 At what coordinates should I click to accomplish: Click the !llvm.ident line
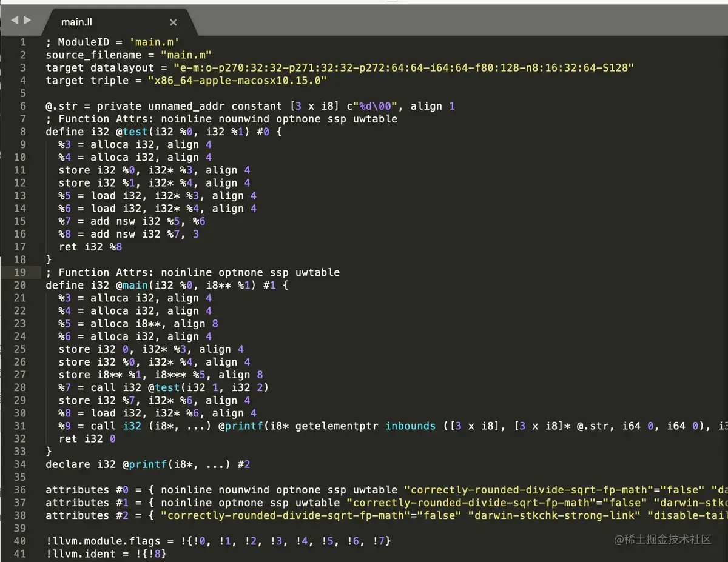pyautogui.click(x=106, y=554)
